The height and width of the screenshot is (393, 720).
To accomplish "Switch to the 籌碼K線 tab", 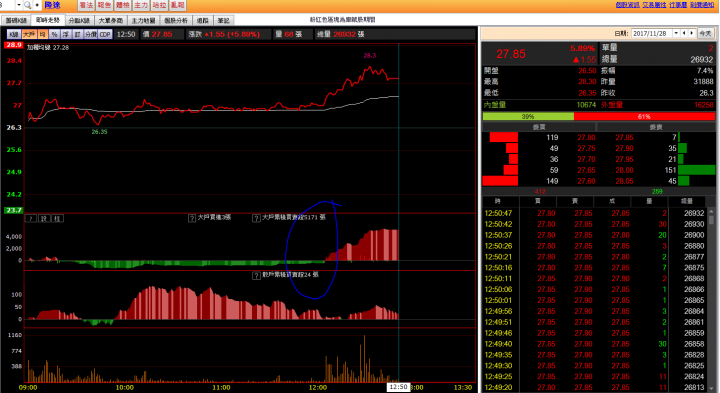I will (x=17, y=20).
